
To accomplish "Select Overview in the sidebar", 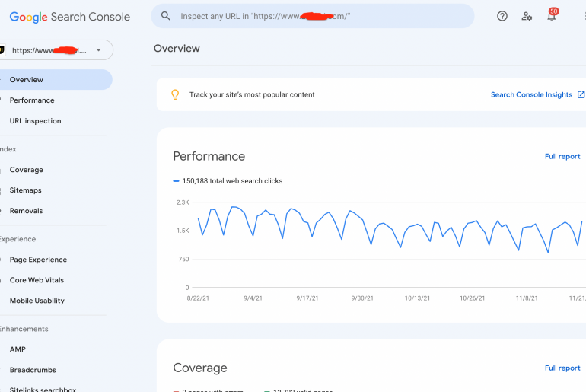I will point(56,80).
